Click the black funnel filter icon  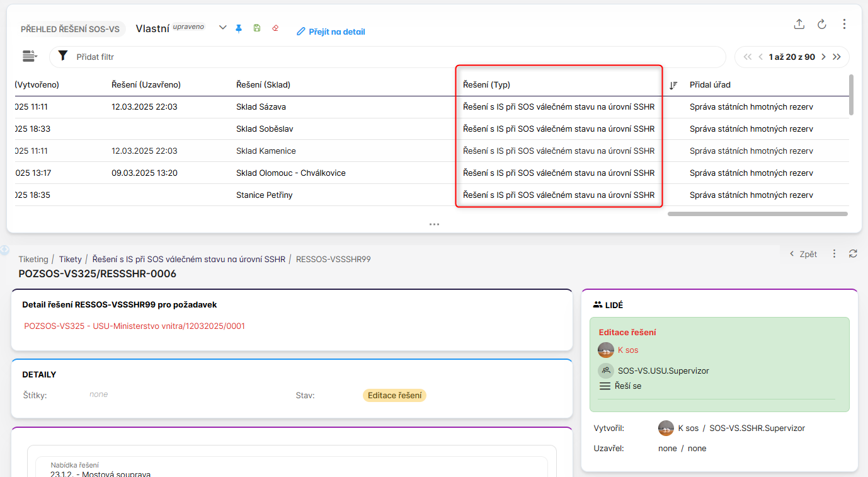[x=62, y=56]
